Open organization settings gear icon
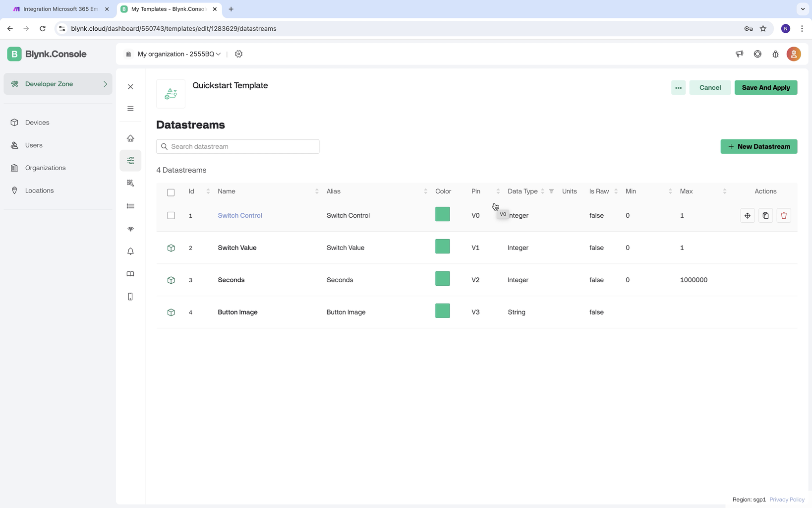 click(x=239, y=54)
